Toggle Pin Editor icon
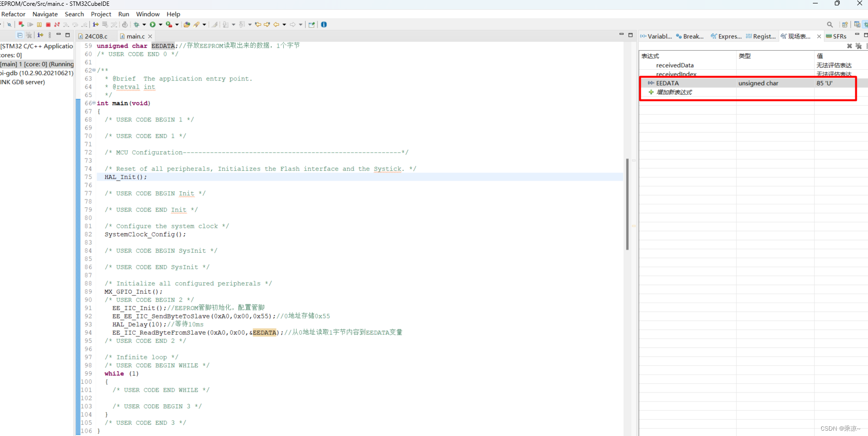This screenshot has height=436, width=868. point(312,24)
